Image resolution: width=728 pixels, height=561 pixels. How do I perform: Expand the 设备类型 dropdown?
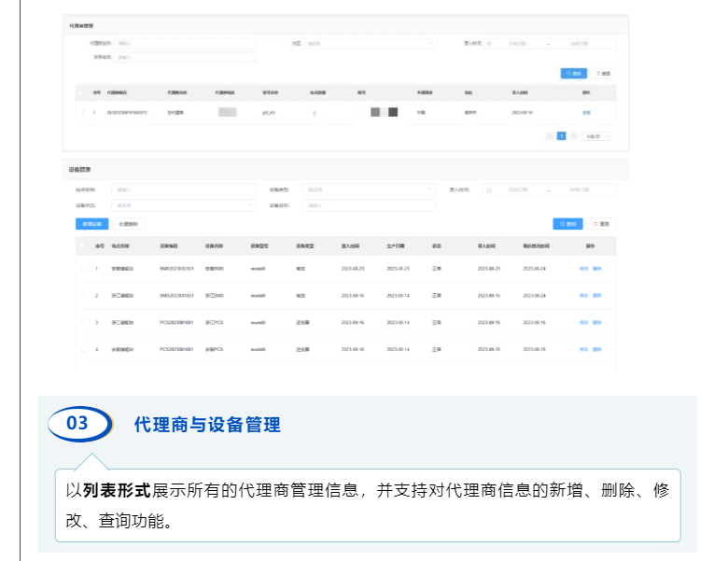pos(371,189)
